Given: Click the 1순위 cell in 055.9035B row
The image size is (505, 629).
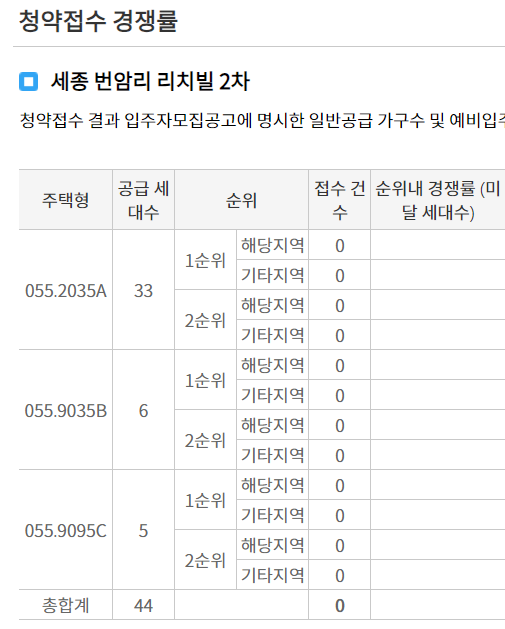Looking at the screenshot, I should (x=205, y=380).
